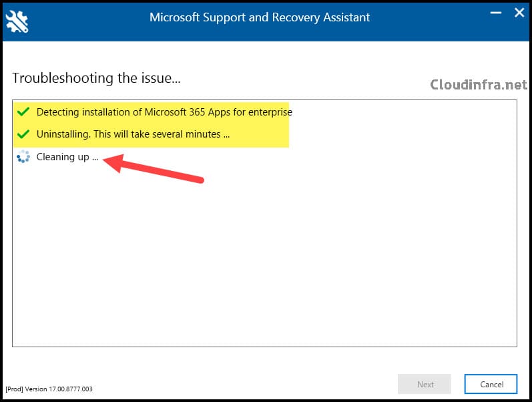Click the green checkmark beside Detecting installation
The image size is (532, 402).
click(23, 112)
